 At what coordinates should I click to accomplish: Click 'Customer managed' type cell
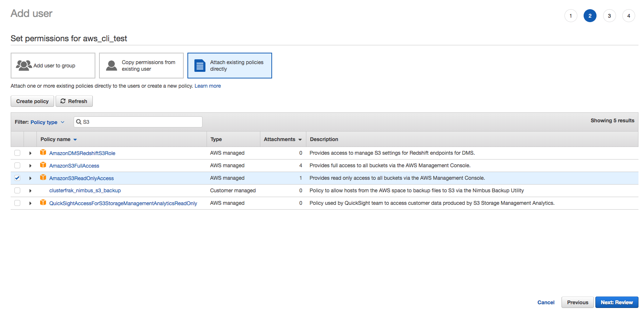tap(233, 190)
